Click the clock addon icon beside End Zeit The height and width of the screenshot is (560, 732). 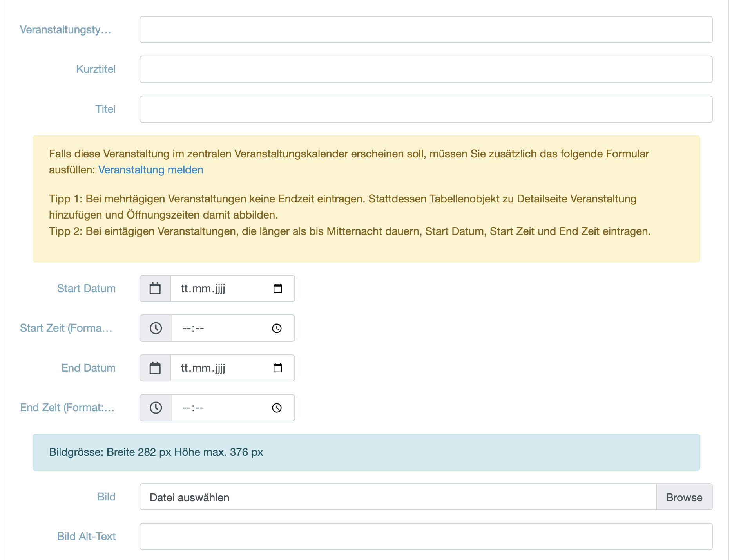pyautogui.click(x=156, y=408)
